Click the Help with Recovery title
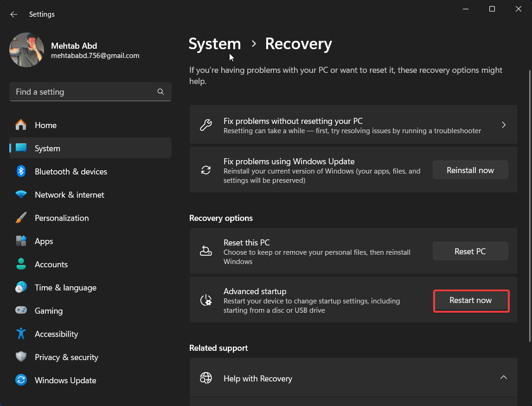The height and width of the screenshot is (406, 532). (258, 379)
